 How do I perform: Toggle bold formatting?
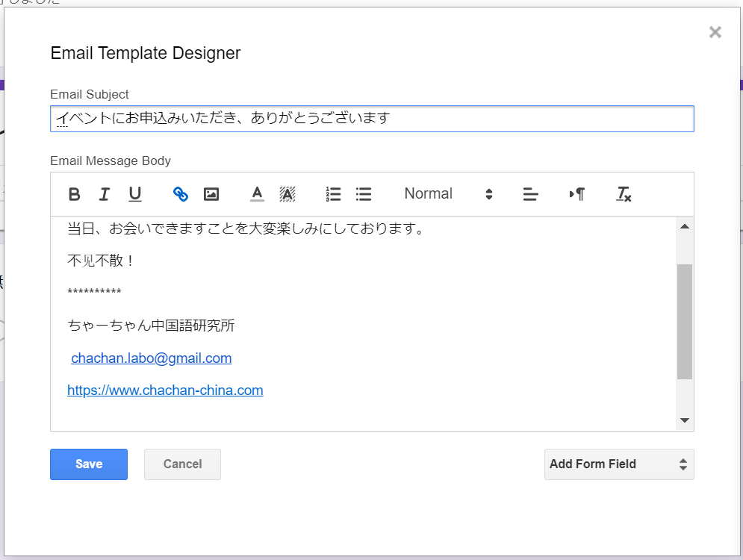pyautogui.click(x=75, y=194)
